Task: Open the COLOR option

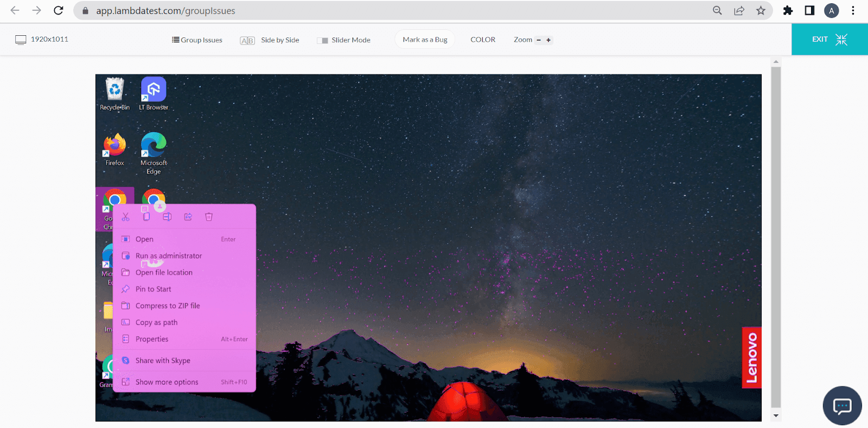Action: pos(483,40)
